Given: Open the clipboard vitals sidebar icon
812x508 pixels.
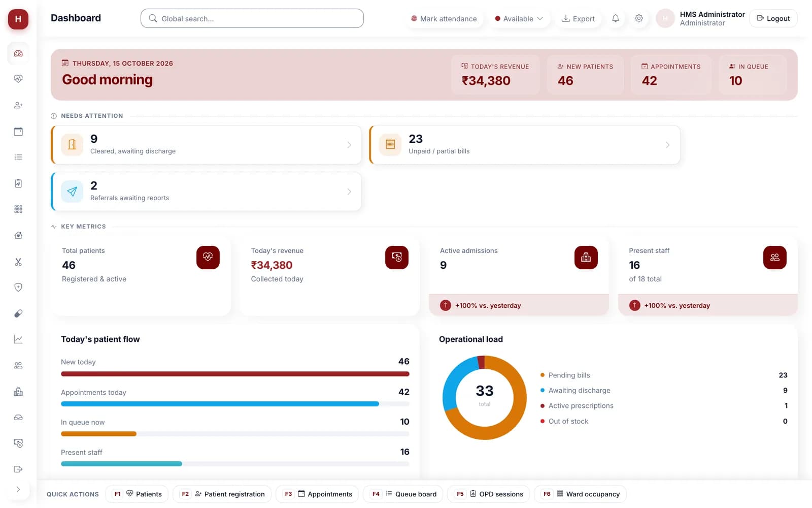Looking at the screenshot, I should [x=18, y=183].
